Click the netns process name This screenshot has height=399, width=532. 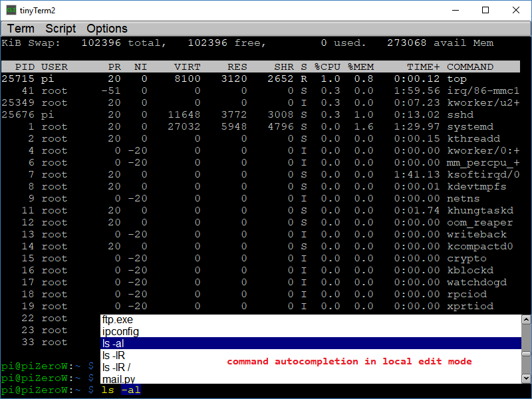pyautogui.click(x=464, y=198)
